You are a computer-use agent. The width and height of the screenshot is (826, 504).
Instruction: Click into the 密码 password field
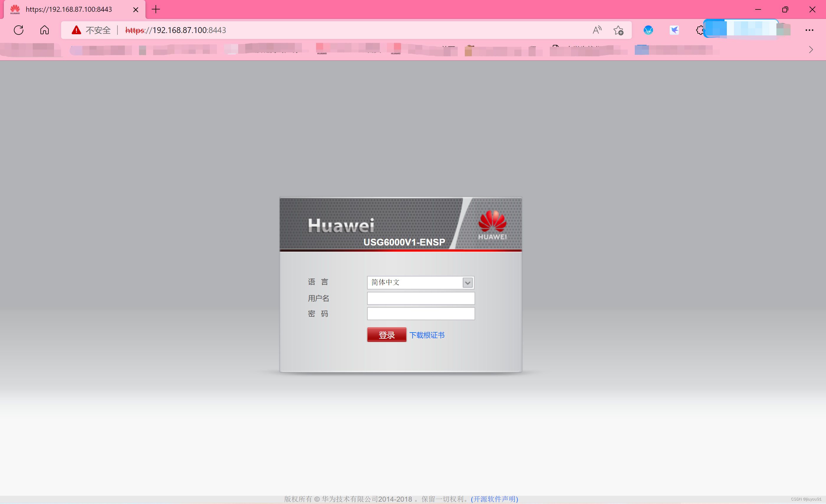(x=421, y=314)
